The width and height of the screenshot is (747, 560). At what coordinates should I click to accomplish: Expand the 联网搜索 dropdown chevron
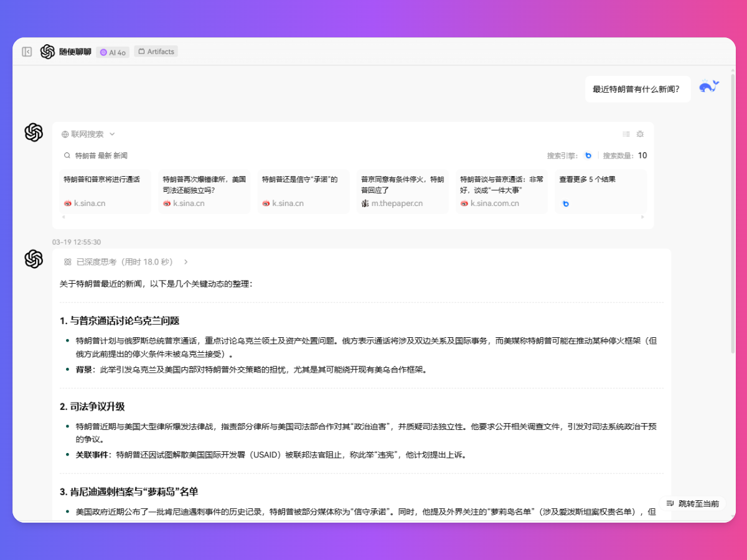pyautogui.click(x=111, y=134)
